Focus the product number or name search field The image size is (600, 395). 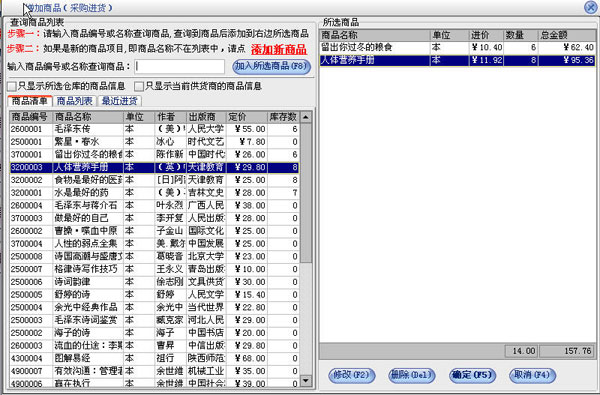[179, 67]
